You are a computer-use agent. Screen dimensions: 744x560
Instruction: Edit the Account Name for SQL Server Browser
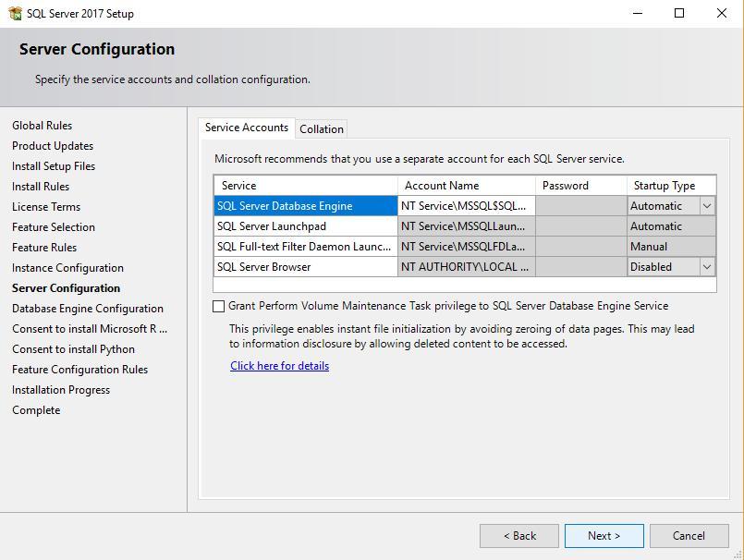pyautogui.click(x=466, y=266)
